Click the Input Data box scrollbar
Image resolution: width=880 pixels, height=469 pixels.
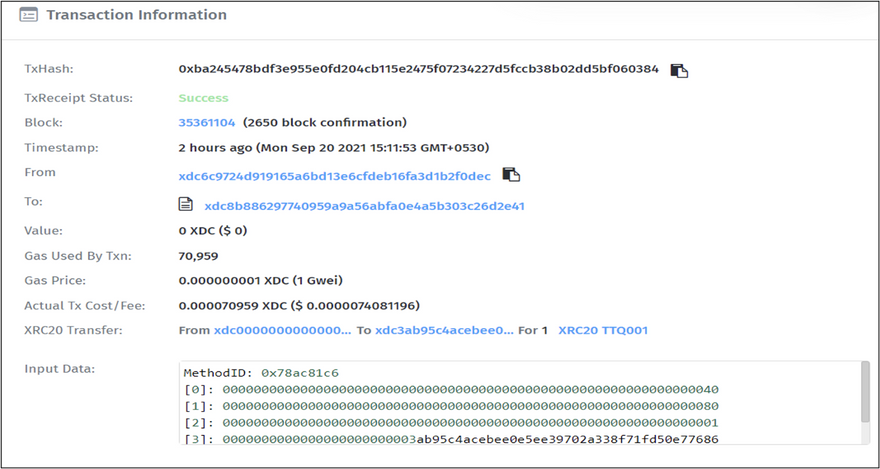pyautogui.click(x=864, y=393)
